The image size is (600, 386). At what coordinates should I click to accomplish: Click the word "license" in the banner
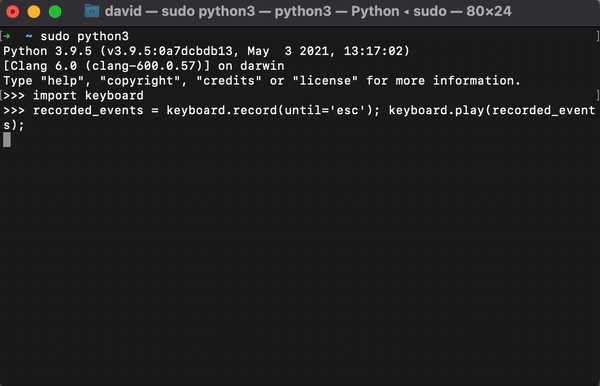click(325, 81)
